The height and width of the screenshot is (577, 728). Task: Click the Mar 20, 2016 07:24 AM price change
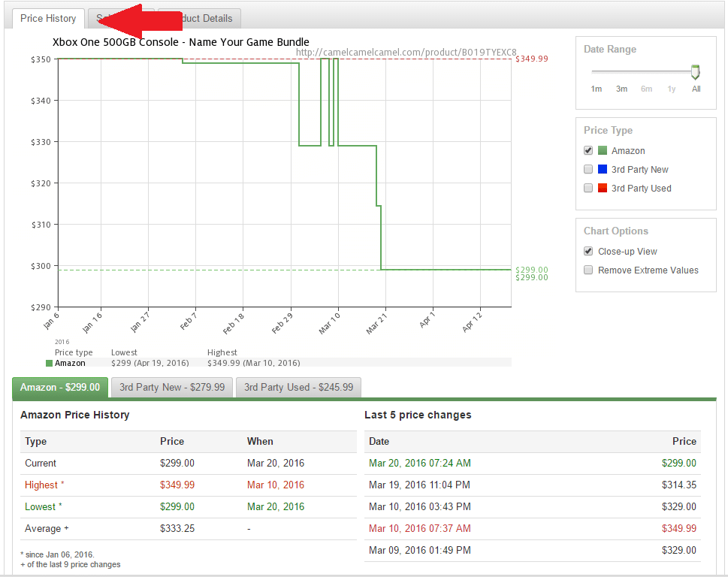pyautogui.click(x=420, y=463)
